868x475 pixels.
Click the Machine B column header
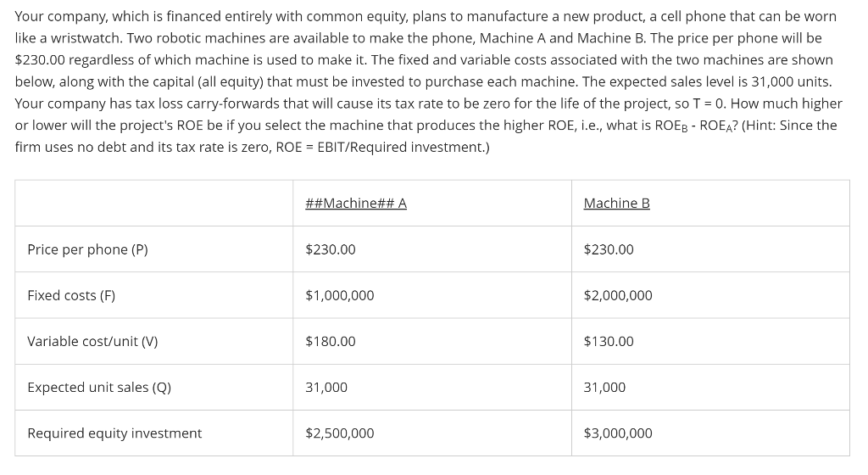click(x=617, y=204)
